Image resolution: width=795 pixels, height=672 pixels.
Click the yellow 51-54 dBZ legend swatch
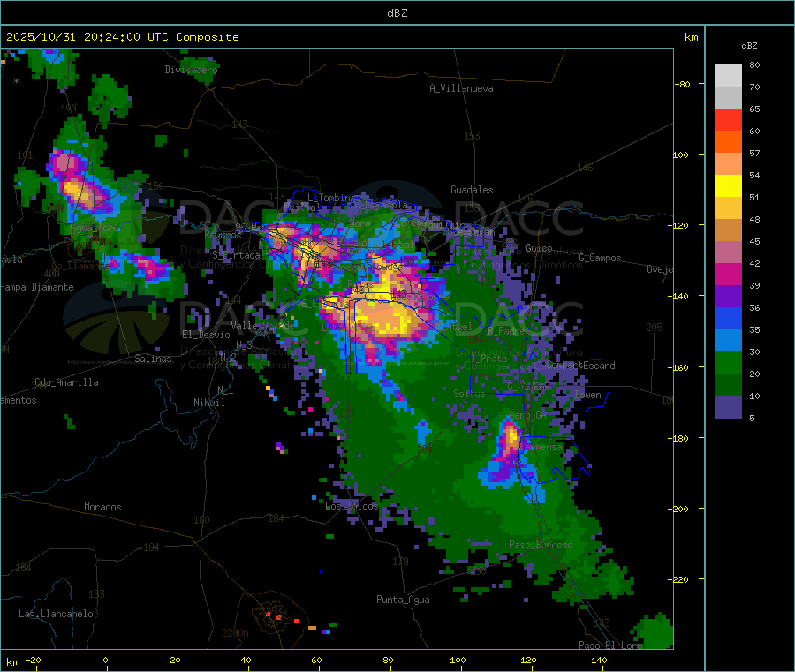coord(728,186)
